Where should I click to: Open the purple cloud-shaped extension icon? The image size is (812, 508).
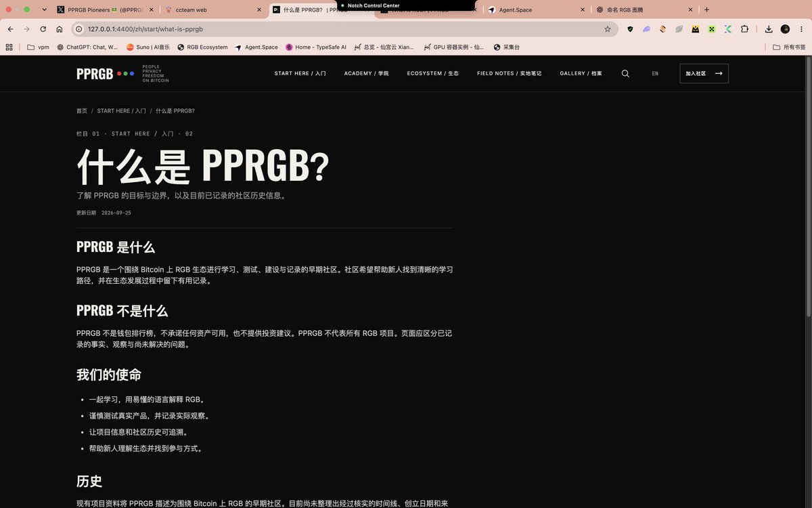[646, 29]
